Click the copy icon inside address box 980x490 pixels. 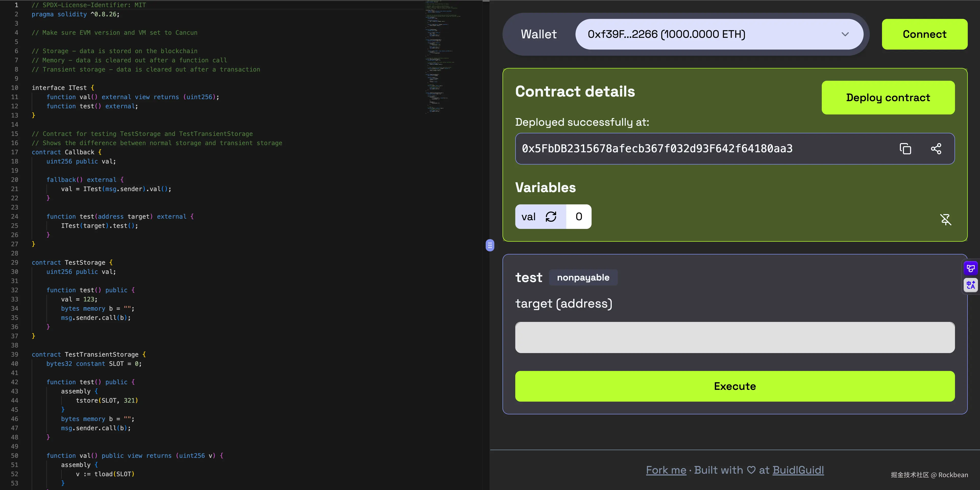click(x=905, y=148)
